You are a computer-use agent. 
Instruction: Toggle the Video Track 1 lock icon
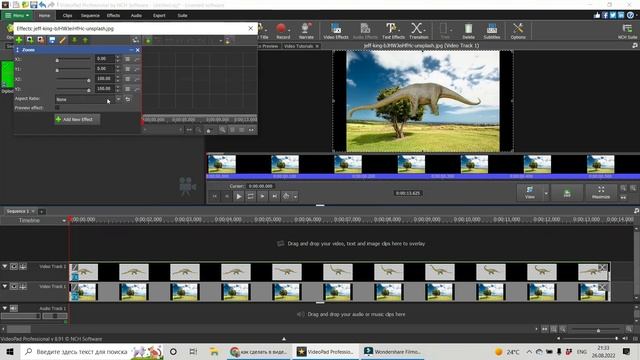tap(23, 286)
